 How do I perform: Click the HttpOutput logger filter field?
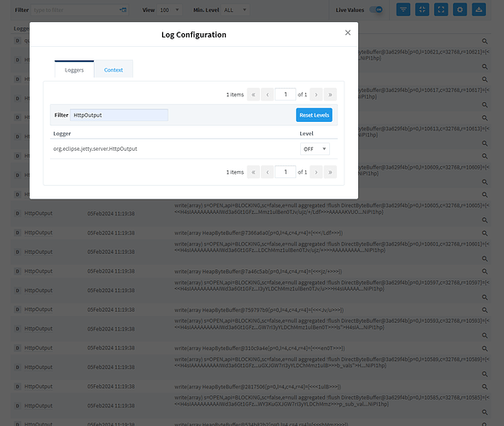tap(119, 115)
